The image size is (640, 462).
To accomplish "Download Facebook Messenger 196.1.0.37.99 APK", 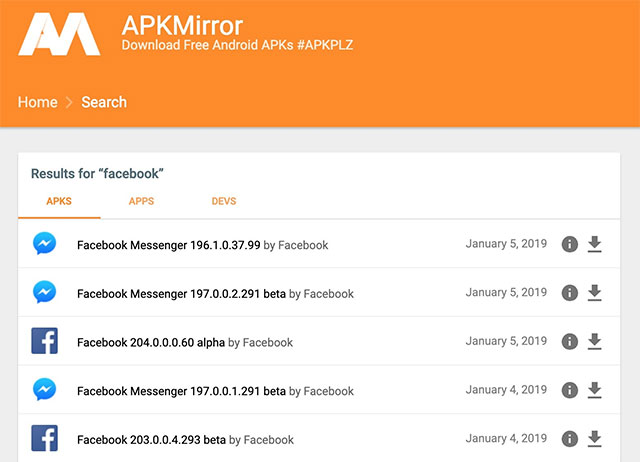I will point(594,244).
